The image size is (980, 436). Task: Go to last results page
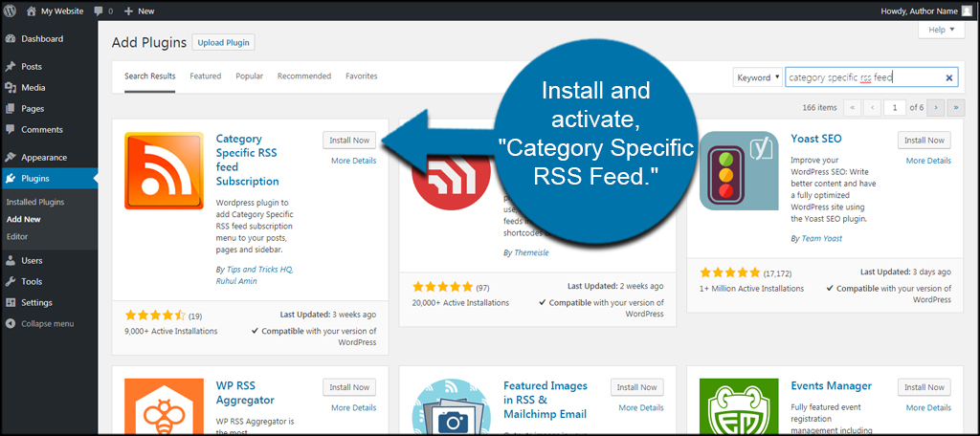[956, 107]
